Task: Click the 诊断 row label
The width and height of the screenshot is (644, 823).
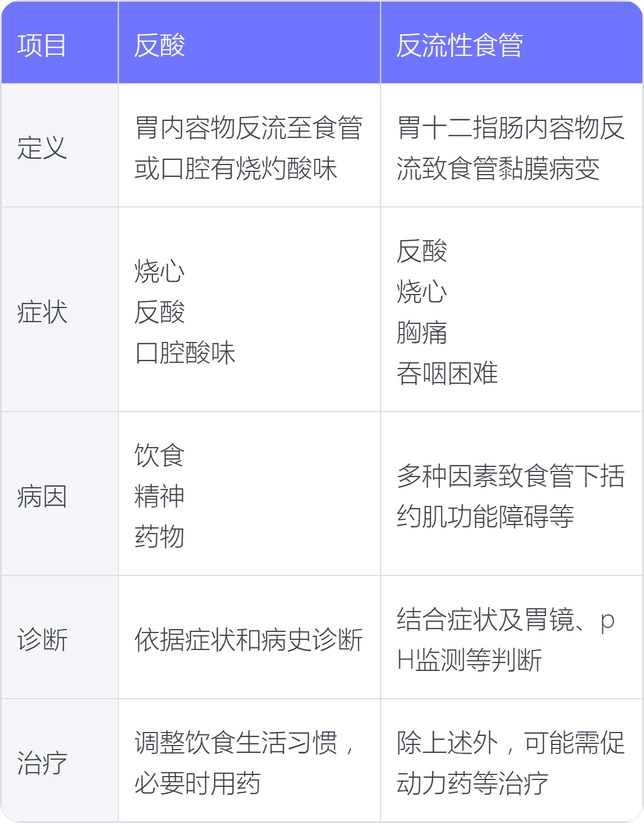Action: coord(59,637)
